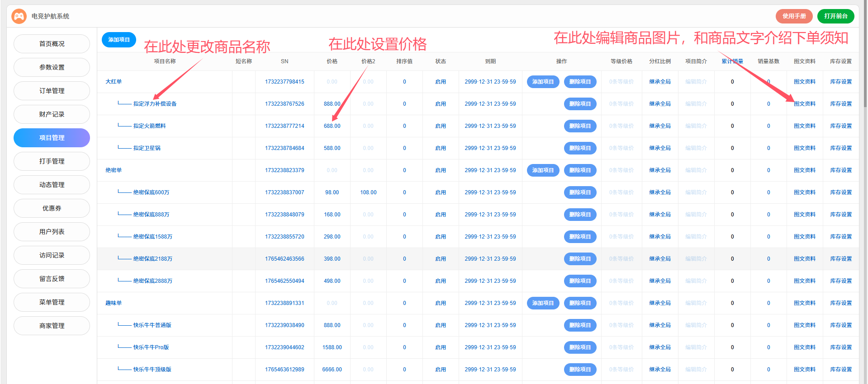
Task: Delete the 绝密保底2188万 project
Action: coord(580,259)
